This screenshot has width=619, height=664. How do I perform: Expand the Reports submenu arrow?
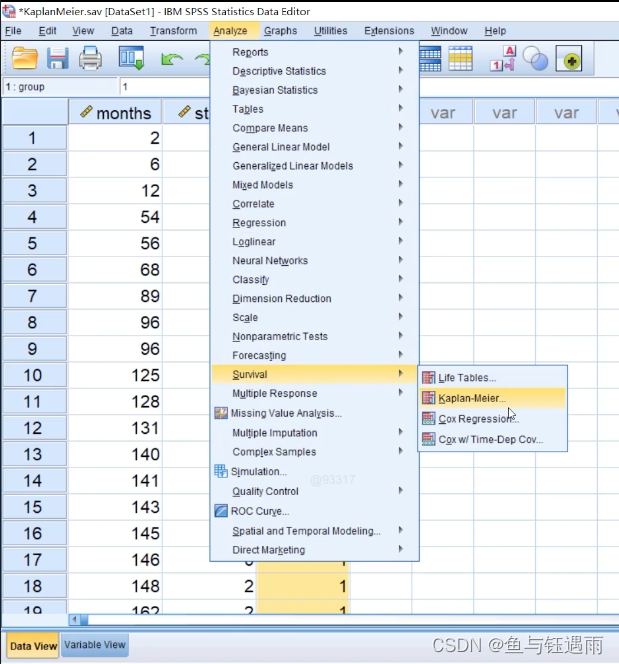[401, 51]
